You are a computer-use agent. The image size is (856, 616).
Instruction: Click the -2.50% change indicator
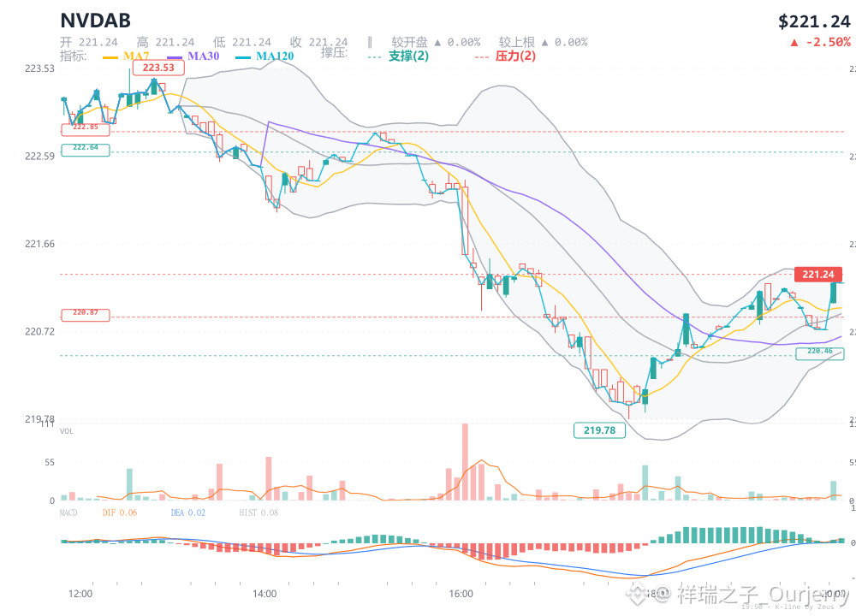(821, 43)
